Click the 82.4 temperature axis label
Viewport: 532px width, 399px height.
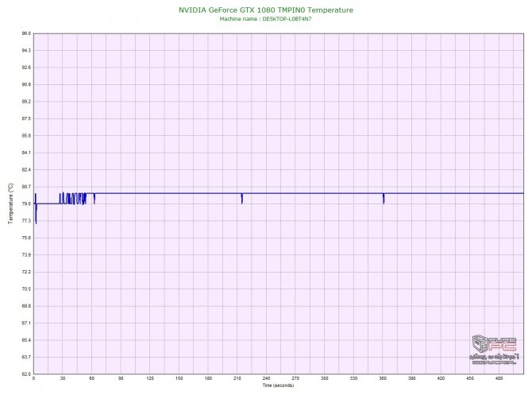[x=26, y=169]
